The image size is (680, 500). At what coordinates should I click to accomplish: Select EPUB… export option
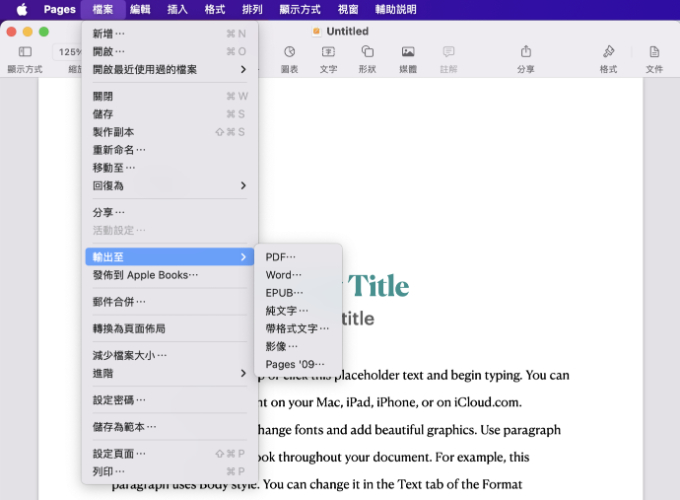(x=285, y=293)
